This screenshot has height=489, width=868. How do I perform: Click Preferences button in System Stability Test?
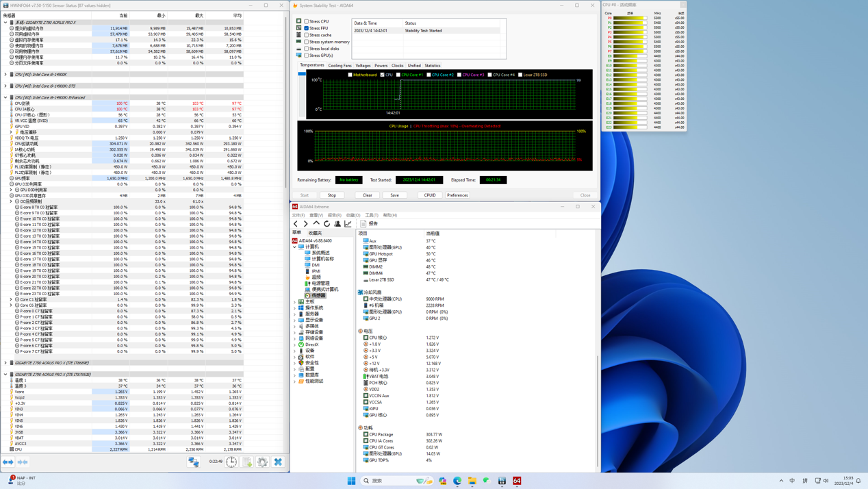[457, 195]
